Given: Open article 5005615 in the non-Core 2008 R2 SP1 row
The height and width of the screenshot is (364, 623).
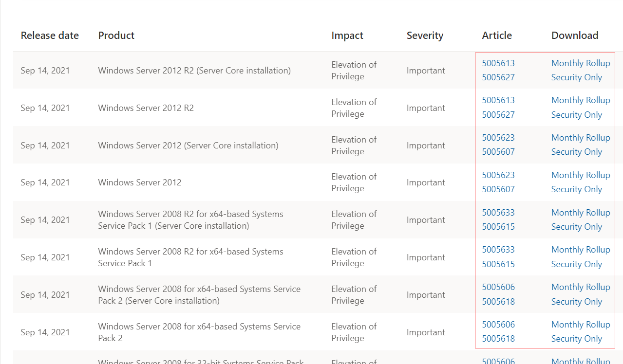Looking at the screenshot, I should click(x=498, y=264).
